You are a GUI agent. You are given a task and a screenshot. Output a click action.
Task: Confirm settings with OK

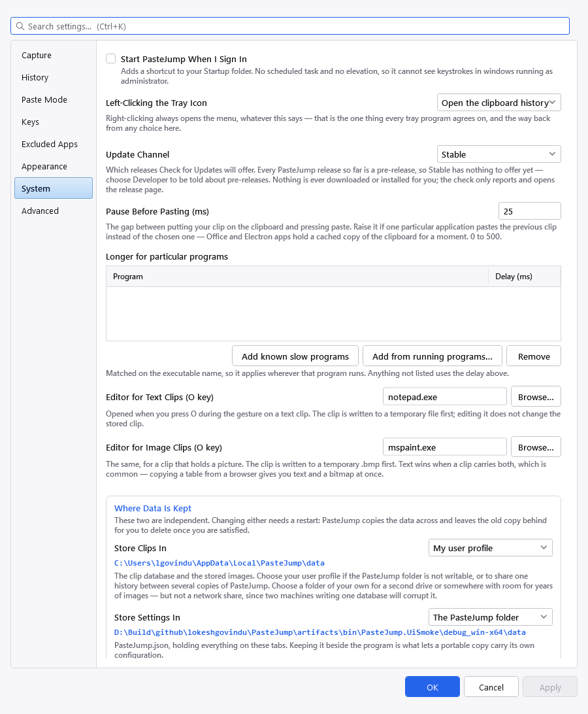tap(433, 687)
